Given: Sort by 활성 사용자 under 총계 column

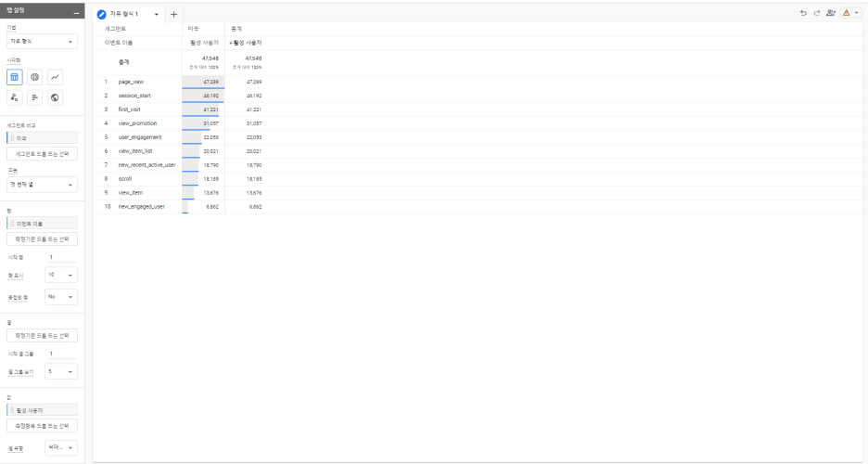Looking at the screenshot, I should click(246, 43).
